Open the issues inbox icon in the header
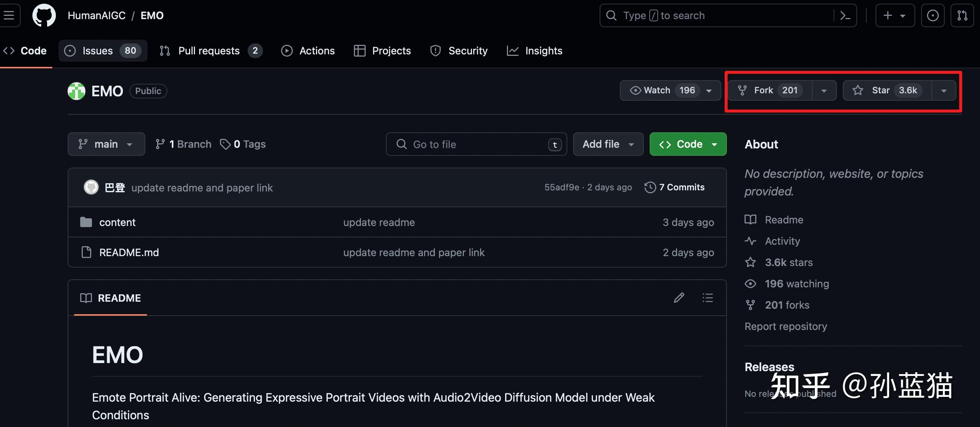 pyautogui.click(x=933, y=15)
